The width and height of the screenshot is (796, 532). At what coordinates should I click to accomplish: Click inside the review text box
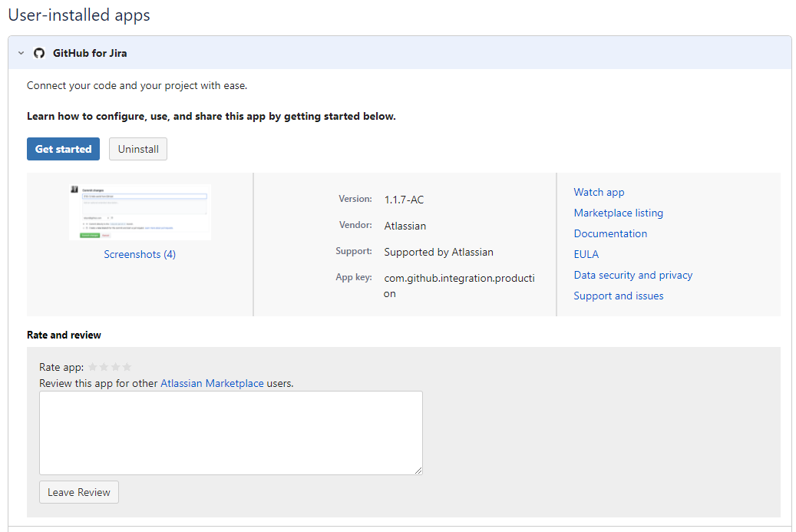[x=230, y=432]
